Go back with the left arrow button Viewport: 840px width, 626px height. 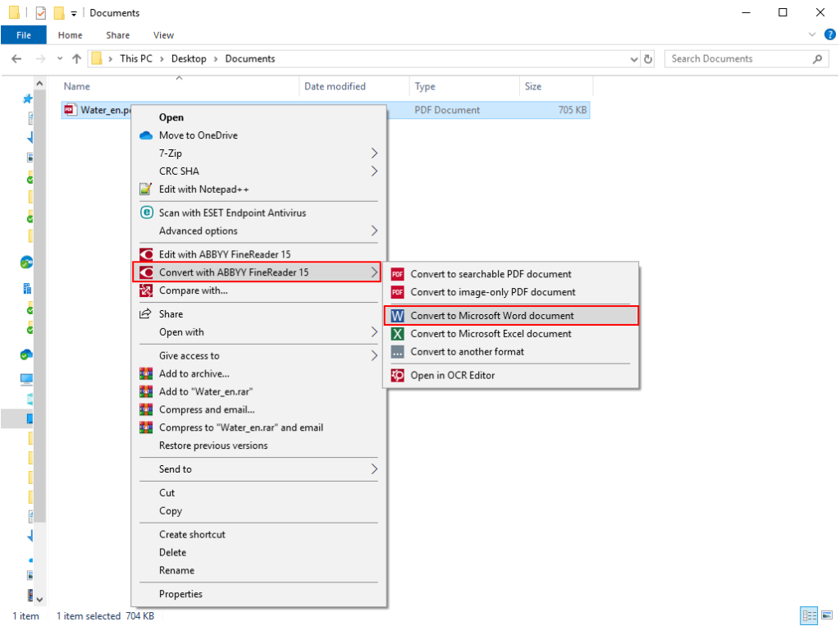point(16,59)
